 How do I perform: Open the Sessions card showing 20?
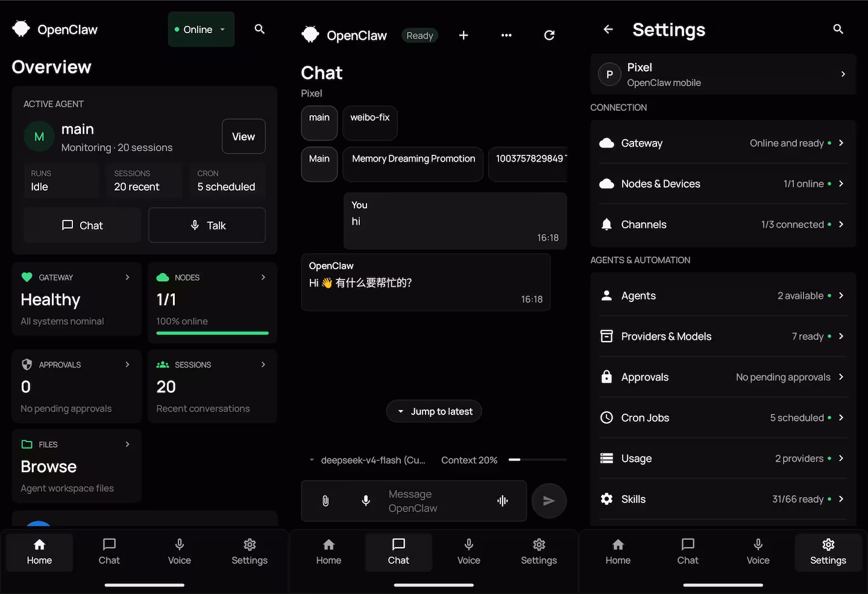[x=212, y=386]
